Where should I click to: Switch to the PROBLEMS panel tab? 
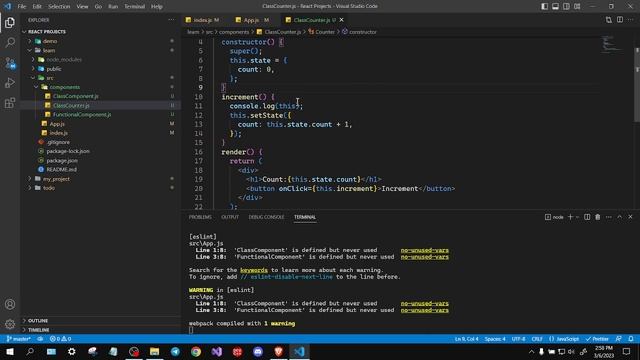click(200, 217)
